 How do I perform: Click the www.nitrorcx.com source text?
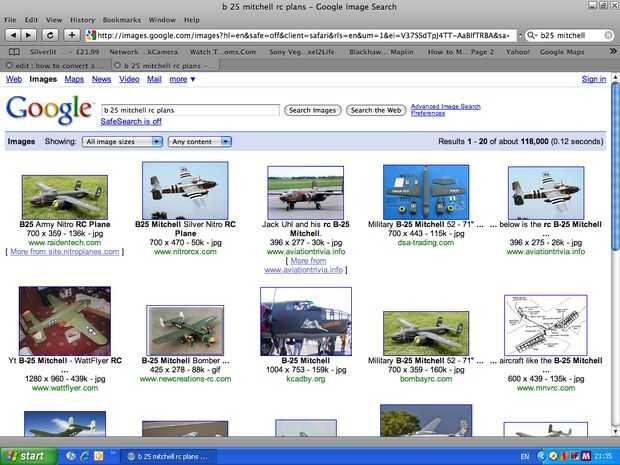(185, 251)
